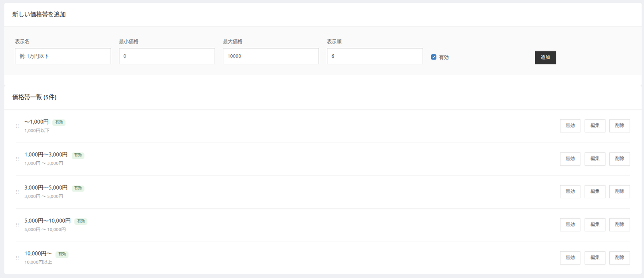Click 削除 for the 1,000円～3,000円 row
This screenshot has width=644, height=278.
pyautogui.click(x=619, y=159)
